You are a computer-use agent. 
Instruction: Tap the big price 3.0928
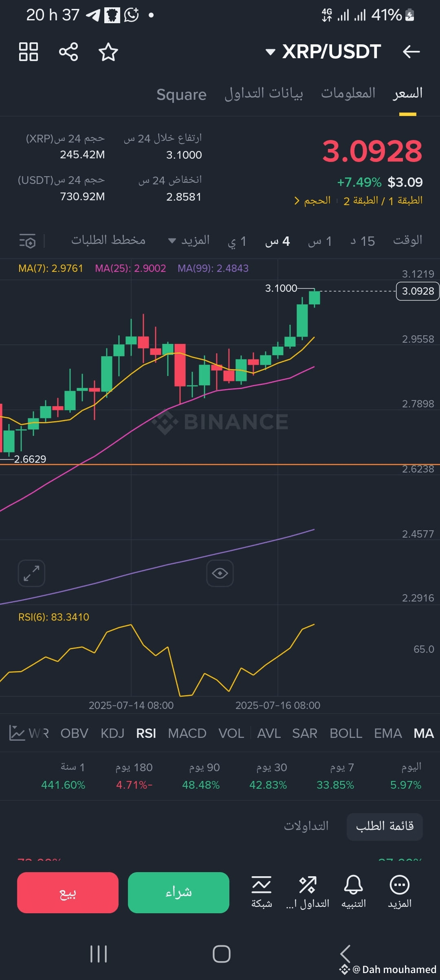[x=372, y=151]
